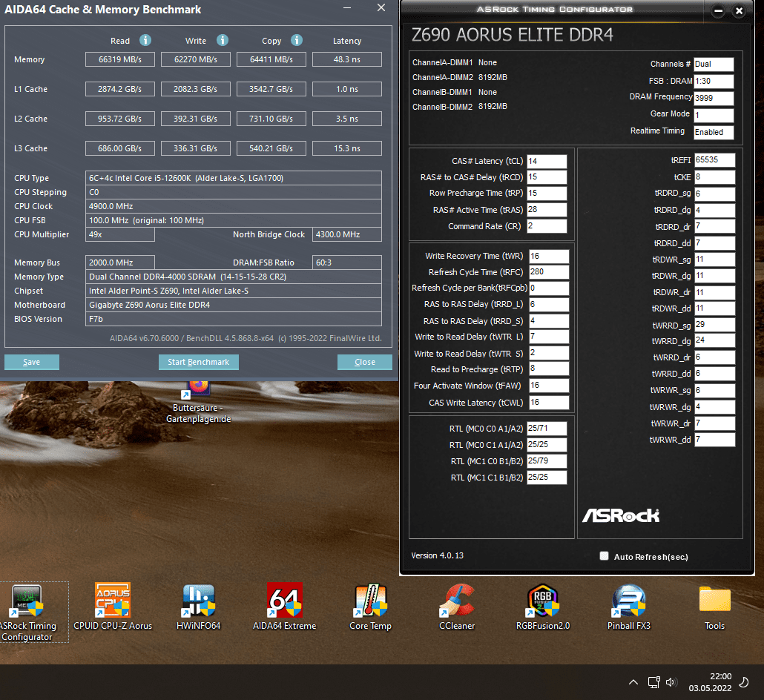Click tWRRD_sg value field 29
Image resolution: width=764 pixels, height=700 pixels.
click(715, 325)
